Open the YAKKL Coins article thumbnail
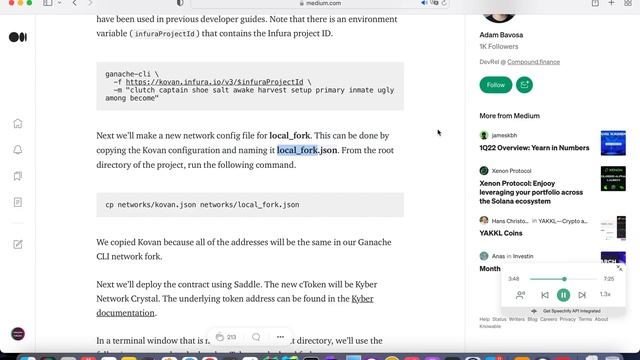Viewport: 640px width, 360px height. (613, 229)
